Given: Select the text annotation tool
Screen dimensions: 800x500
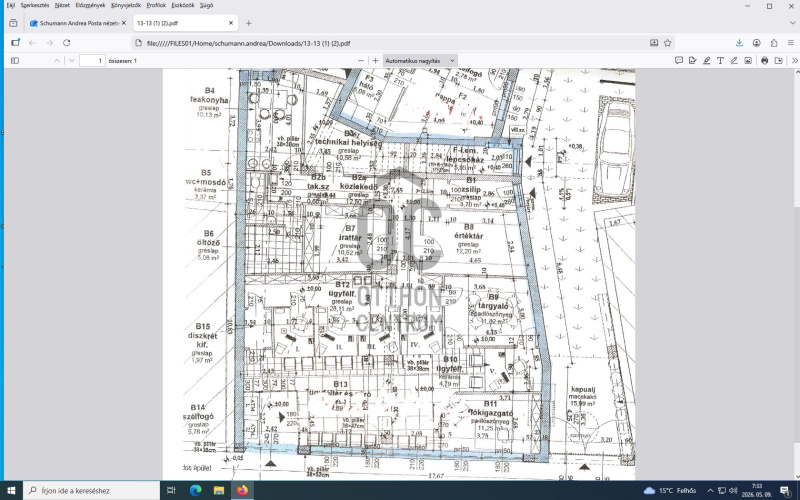Looking at the screenshot, I should click(720, 61).
